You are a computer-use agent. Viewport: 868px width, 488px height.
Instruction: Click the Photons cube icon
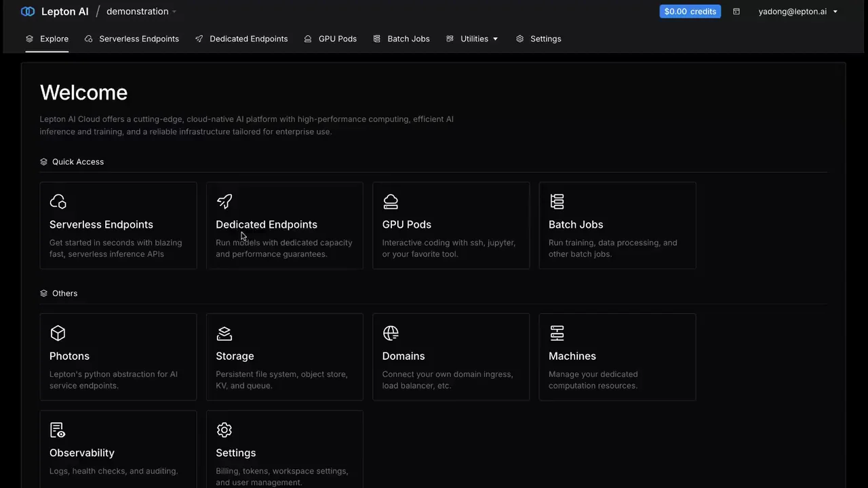pos(58,333)
